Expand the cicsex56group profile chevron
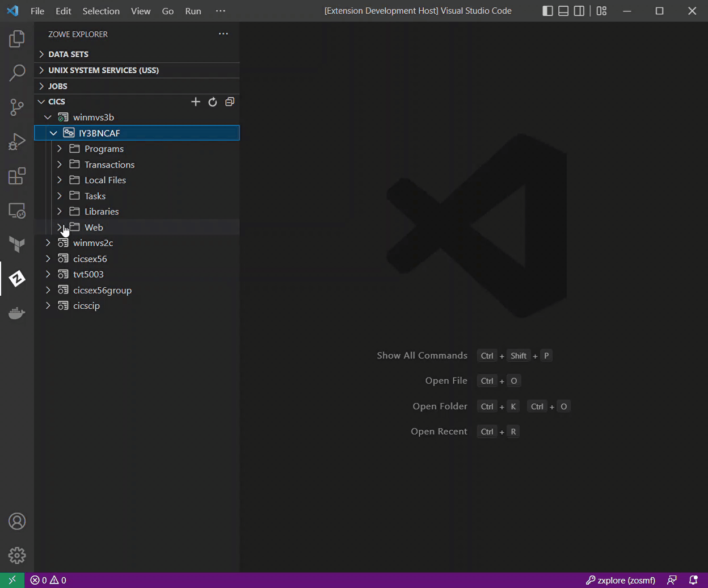 [48, 290]
